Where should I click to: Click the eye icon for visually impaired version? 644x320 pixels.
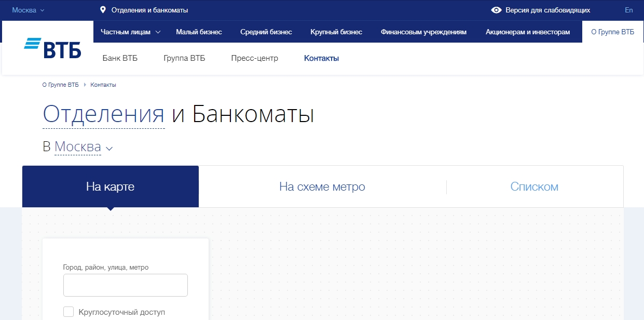(496, 10)
